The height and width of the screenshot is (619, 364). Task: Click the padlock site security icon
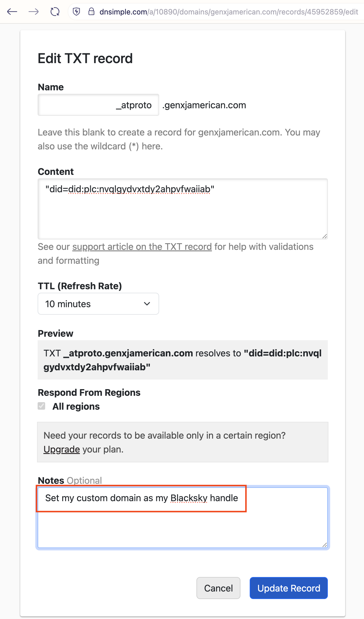click(x=91, y=12)
